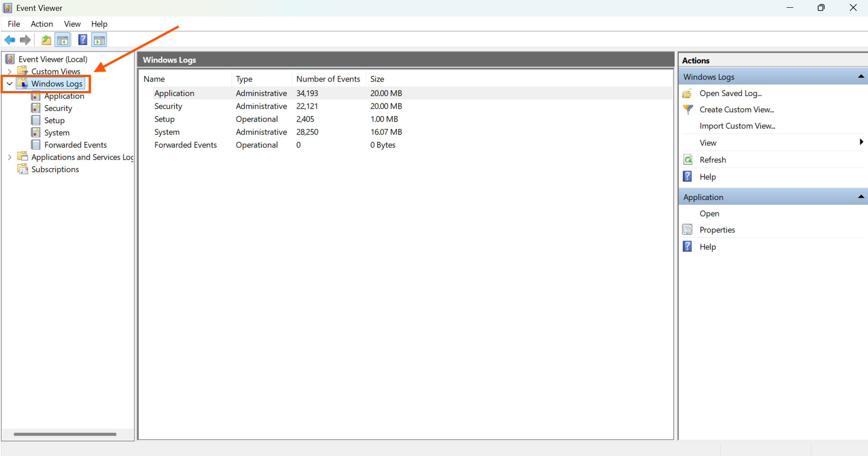Select the System row in list

(x=406, y=132)
